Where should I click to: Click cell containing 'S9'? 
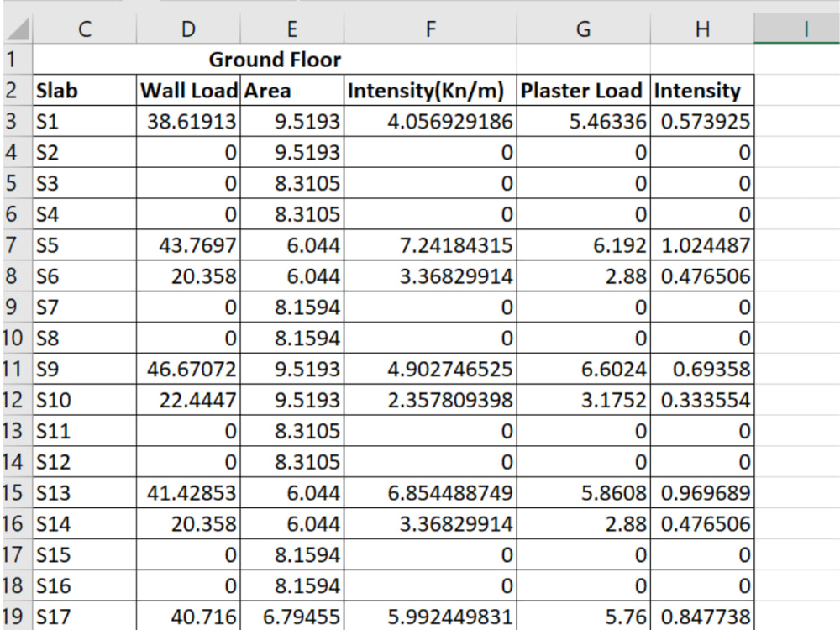[x=85, y=369]
